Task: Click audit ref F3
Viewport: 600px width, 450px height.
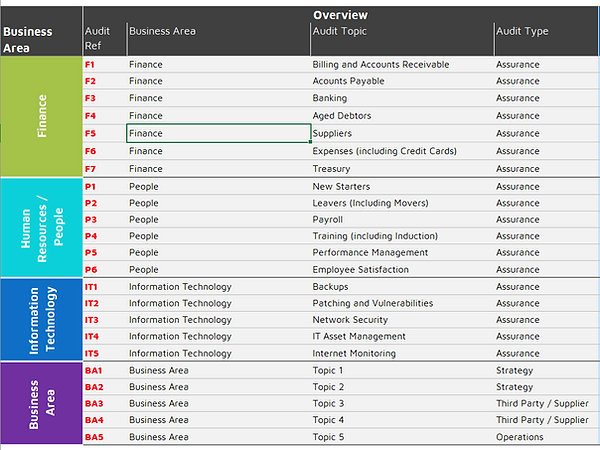Action: tap(104, 98)
